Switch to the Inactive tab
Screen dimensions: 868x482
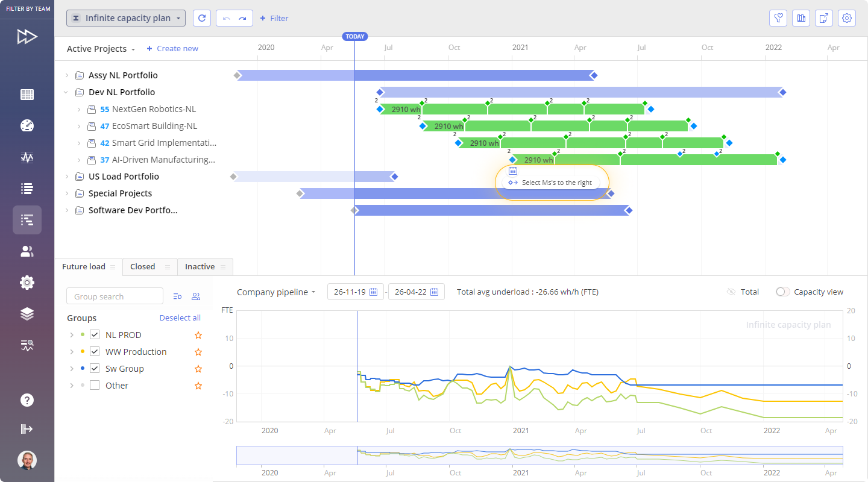[x=200, y=267]
